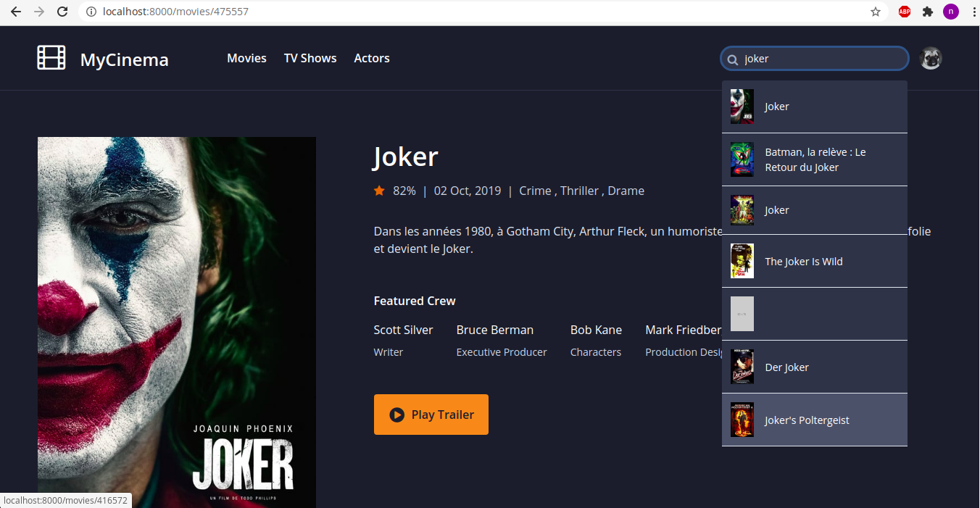Screen dimensions: 980x508
Task: Click crew member Mark Friedberg
Action: (684, 330)
